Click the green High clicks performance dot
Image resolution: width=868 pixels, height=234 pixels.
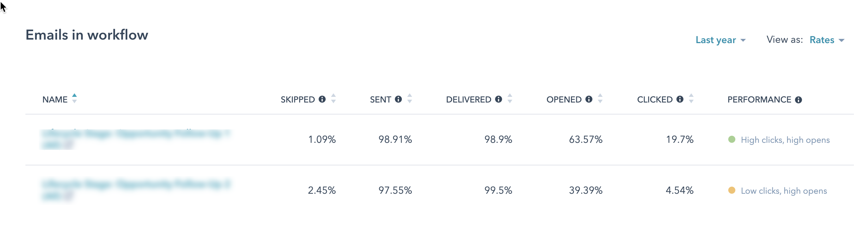[x=732, y=139]
